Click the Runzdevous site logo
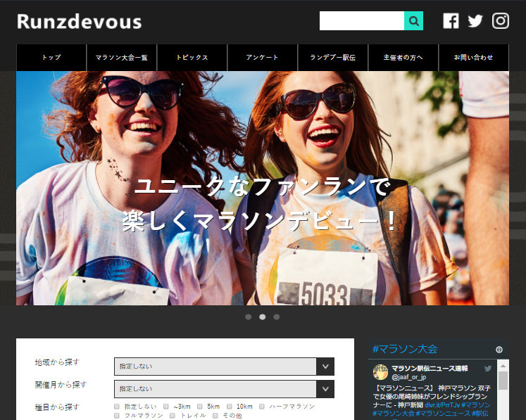The height and width of the screenshot is (420, 526). (79, 21)
